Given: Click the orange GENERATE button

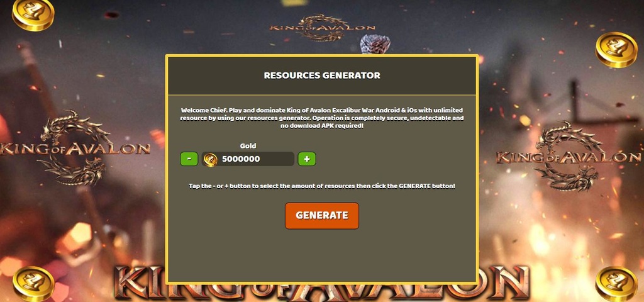Looking at the screenshot, I should 321,215.
